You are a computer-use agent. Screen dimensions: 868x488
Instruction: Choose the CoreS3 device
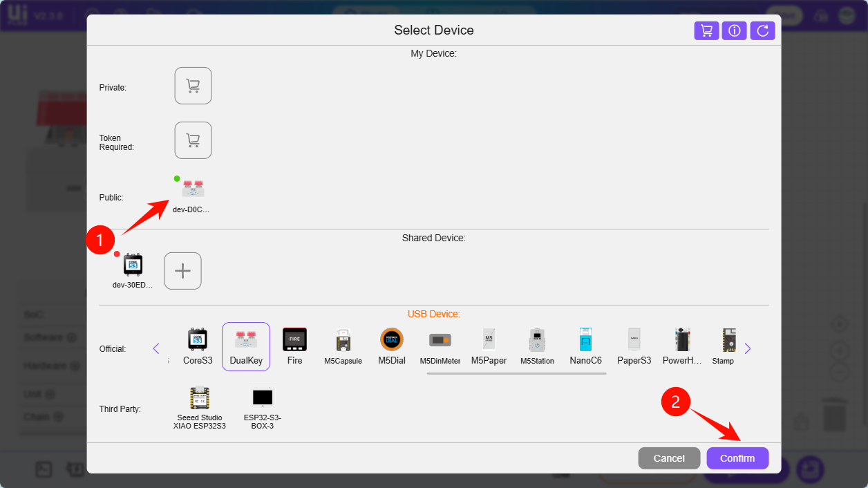(198, 346)
